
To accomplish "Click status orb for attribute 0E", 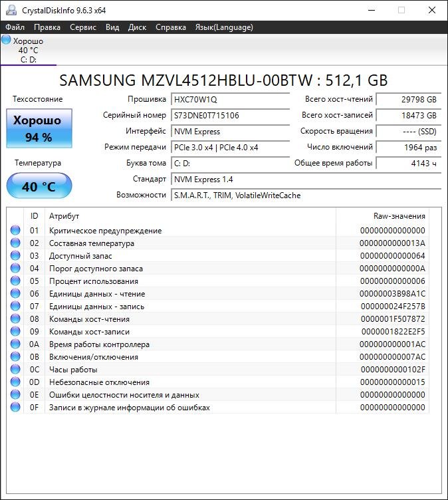I will click(x=15, y=394).
